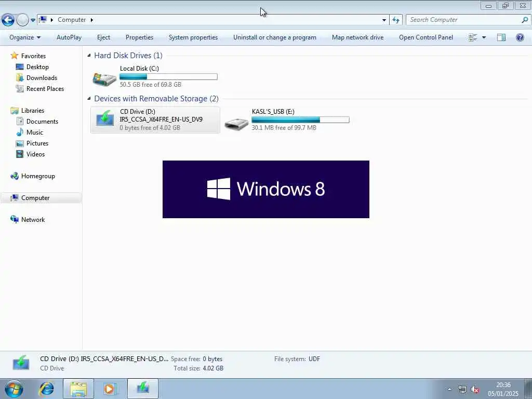Image resolution: width=532 pixels, height=399 pixels.
Task: Select the KASL'S_USB (E:) drive icon
Action: coord(236,124)
